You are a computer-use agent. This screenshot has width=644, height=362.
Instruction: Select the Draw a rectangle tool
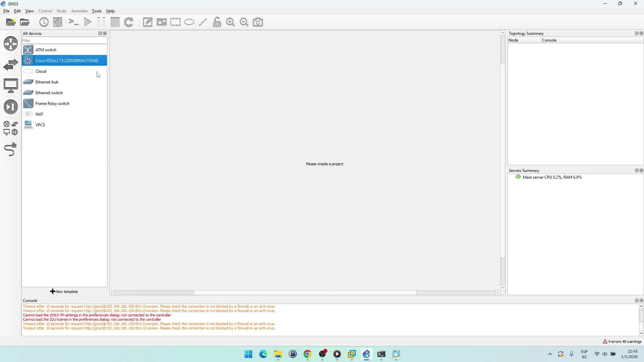175,22
